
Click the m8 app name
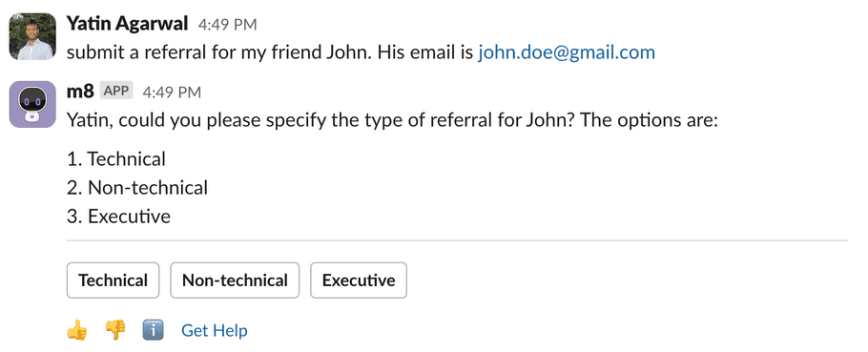(80, 92)
